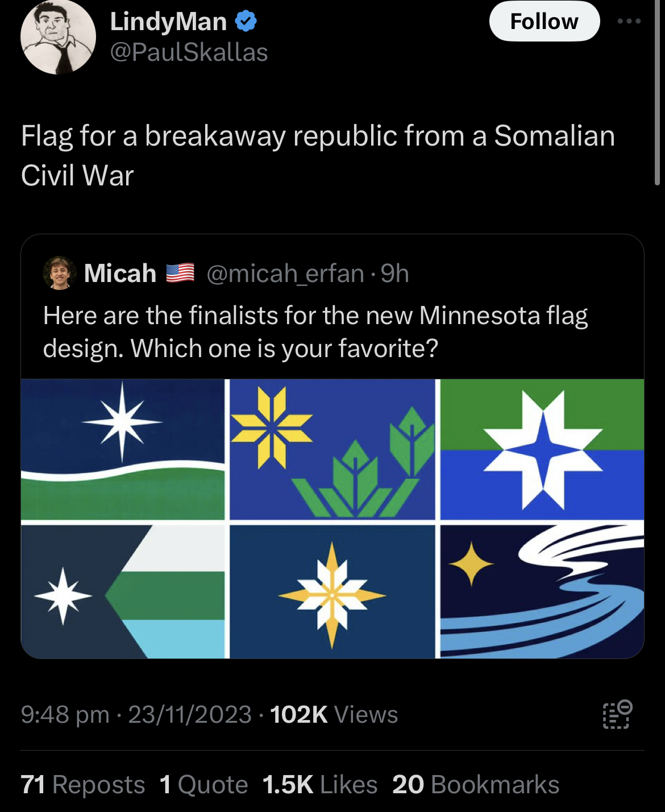Screen dimensions: 665x812
Task: Open the three-dot more options menu
Action: (629, 22)
